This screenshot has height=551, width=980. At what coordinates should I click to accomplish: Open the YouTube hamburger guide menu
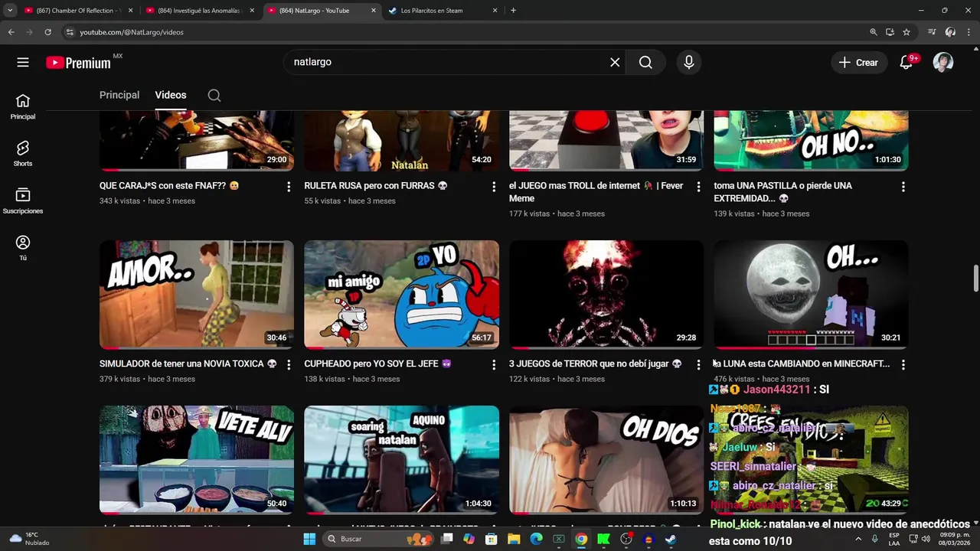pyautogui.click(x=23, y=62)
